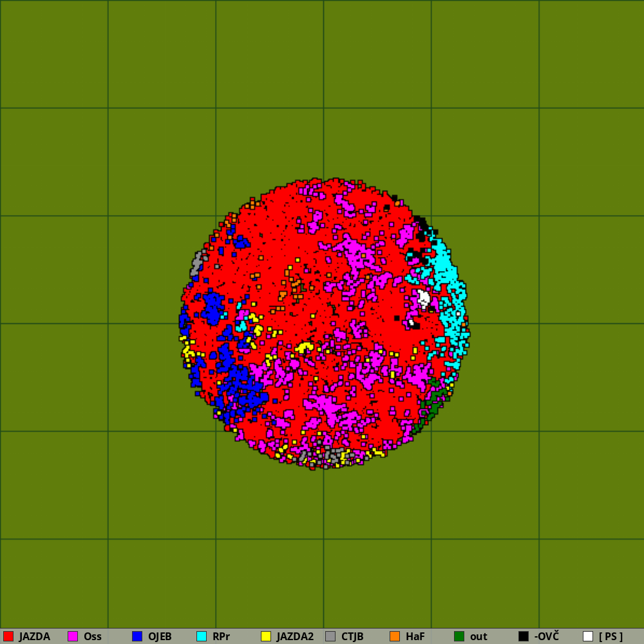Screen dimensions: 644x644
Task: Click the green out legend swatch
Action: [459, 636]
